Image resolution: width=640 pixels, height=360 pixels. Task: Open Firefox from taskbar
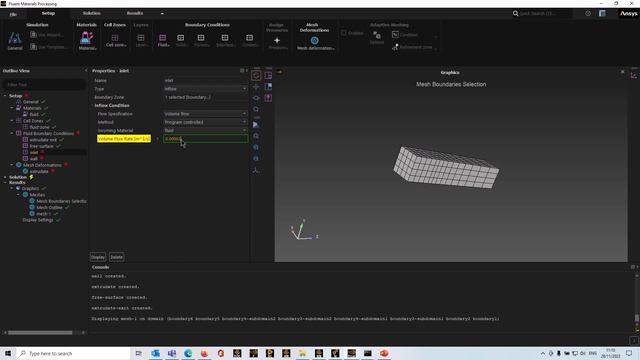204,353
